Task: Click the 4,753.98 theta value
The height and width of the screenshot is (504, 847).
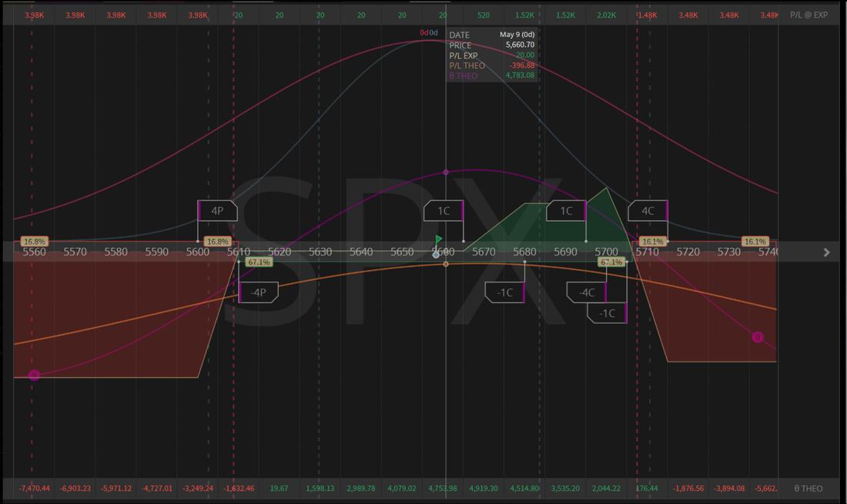Action: (x=443, y=489)
